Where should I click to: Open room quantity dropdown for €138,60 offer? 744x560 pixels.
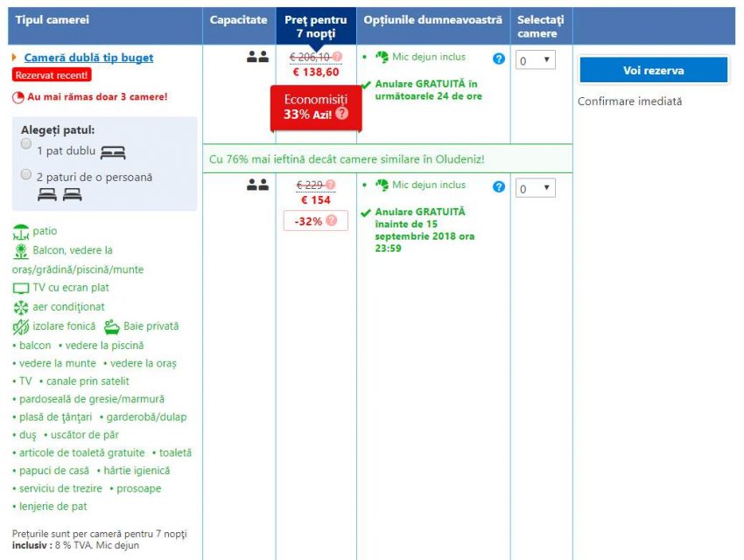click(x=535, y=60)
